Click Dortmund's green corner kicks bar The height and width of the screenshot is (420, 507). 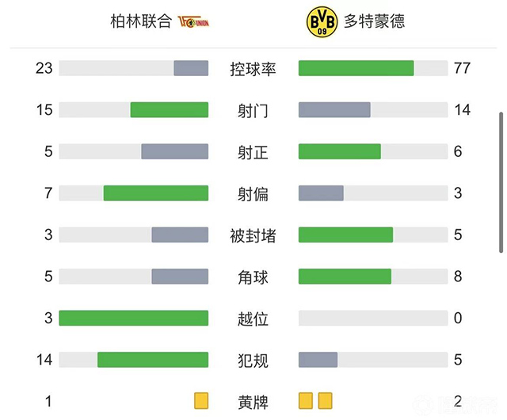[345, 277]
